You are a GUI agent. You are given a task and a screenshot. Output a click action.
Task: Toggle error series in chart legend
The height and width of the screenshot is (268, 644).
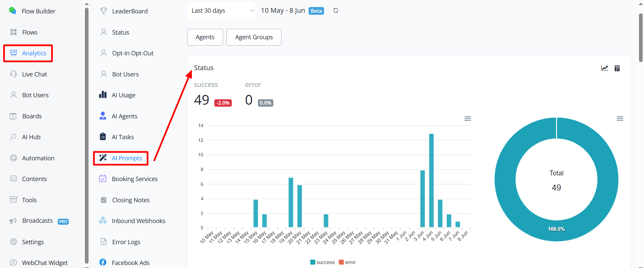pyautogui.click(x=347, y=262)
